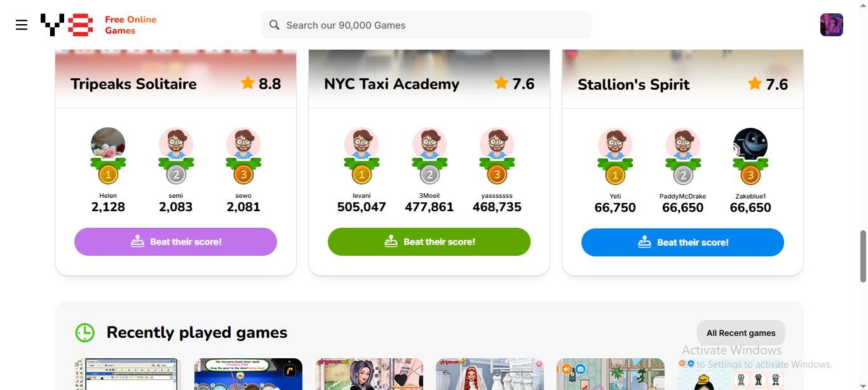Click levani's first-place avatar
868x390 pixels.
[x=362, y=144]
